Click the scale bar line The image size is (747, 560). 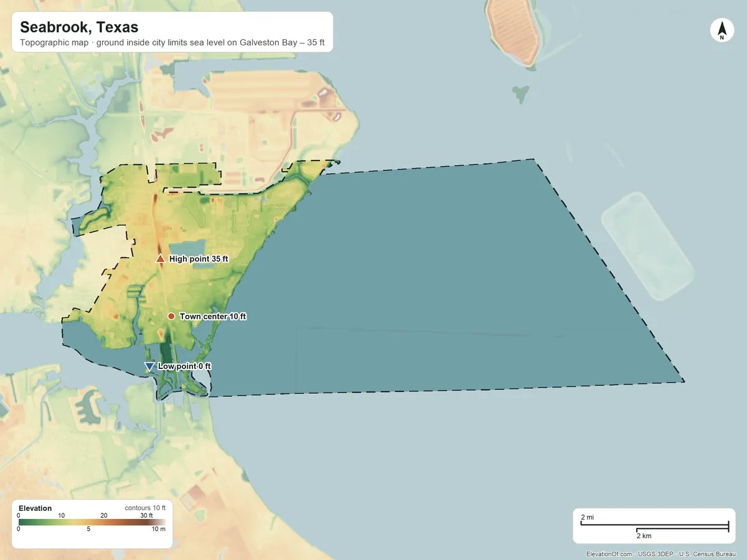(x=654, y=527)
